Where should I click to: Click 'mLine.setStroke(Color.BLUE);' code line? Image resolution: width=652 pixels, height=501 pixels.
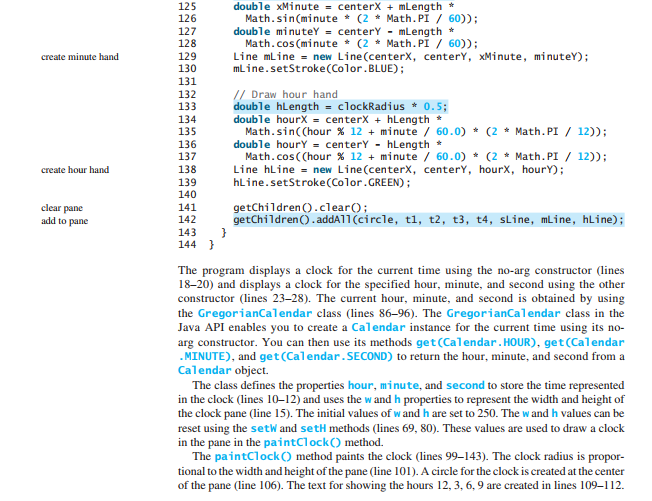[319, 69]
